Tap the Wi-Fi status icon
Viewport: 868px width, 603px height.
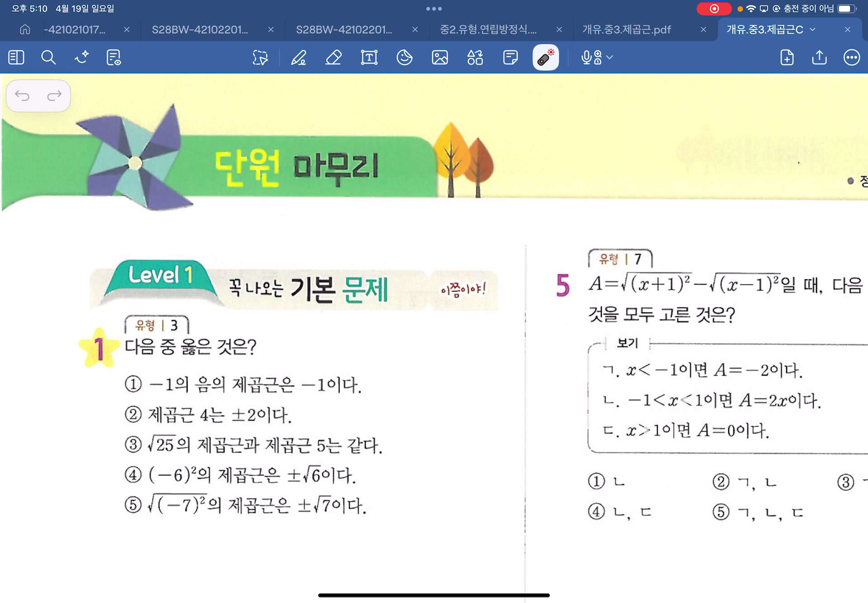click(x=751, y=9)
